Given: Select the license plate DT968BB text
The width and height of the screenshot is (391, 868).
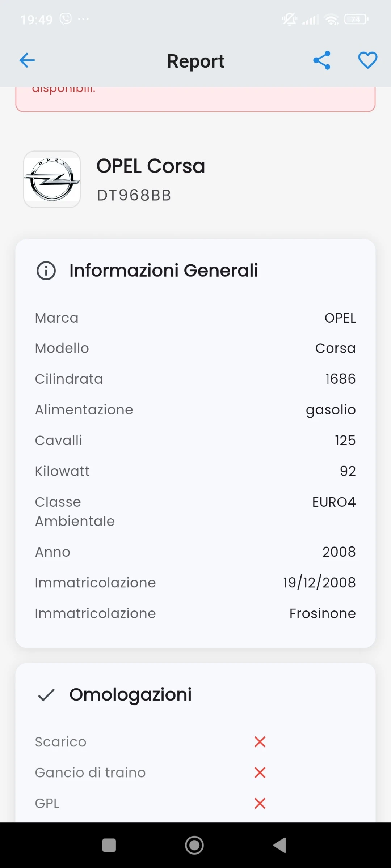Looking at the screenshot, I should (x=134, y=195).
